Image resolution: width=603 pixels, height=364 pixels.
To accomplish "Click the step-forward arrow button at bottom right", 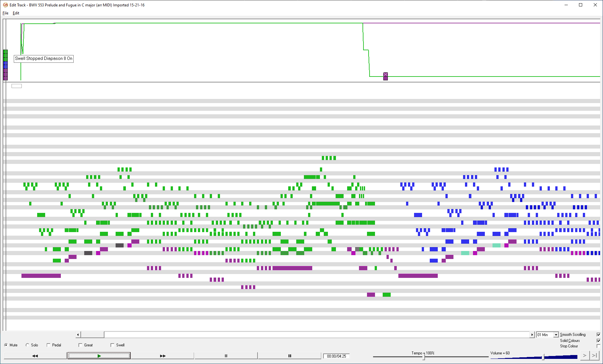I will click(585, 355).
